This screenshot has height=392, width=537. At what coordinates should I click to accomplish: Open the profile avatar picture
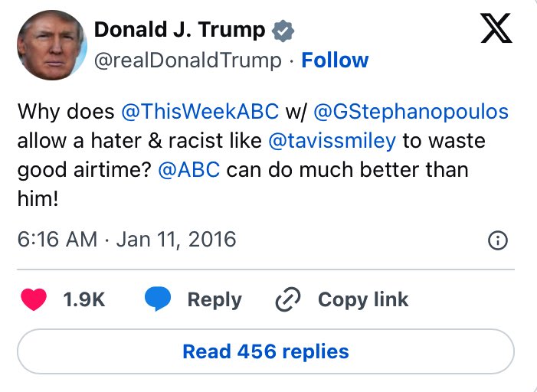pos(50,44)
